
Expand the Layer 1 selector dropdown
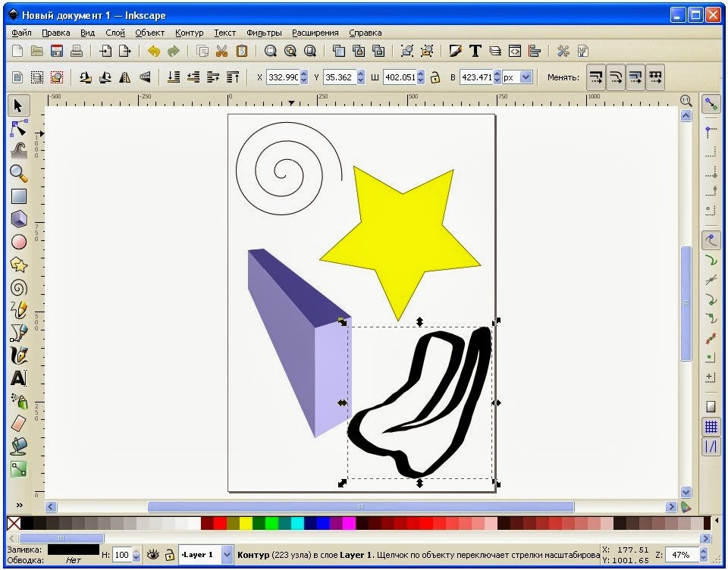tap(227, 555)
